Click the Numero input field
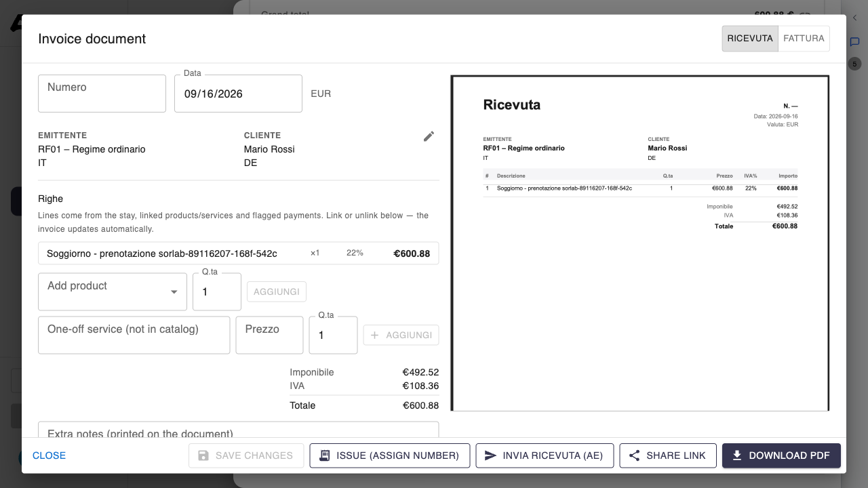Viewport: 868px width, 488px height. tap(102, 94)
